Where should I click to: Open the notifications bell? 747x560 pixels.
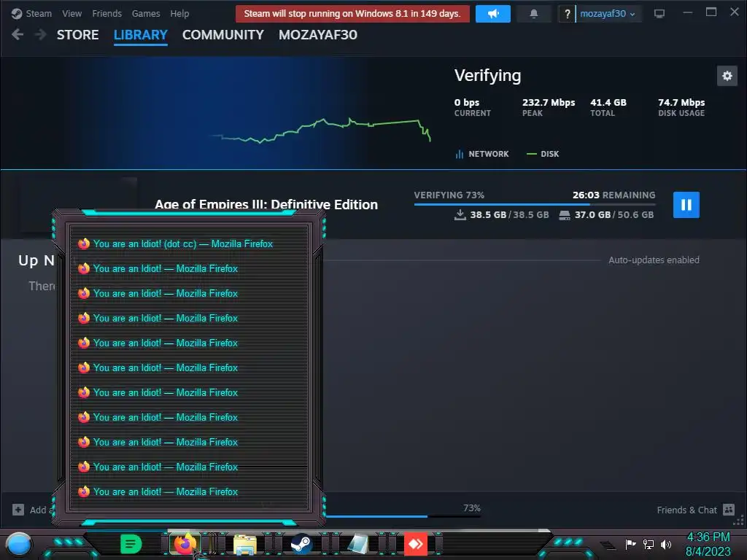tap(534, 14)
